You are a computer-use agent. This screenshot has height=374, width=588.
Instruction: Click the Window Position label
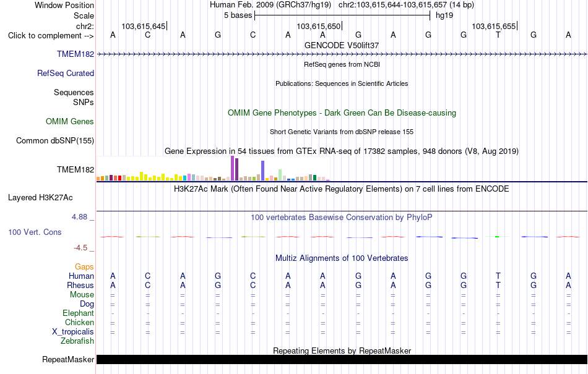click(64, 5)
